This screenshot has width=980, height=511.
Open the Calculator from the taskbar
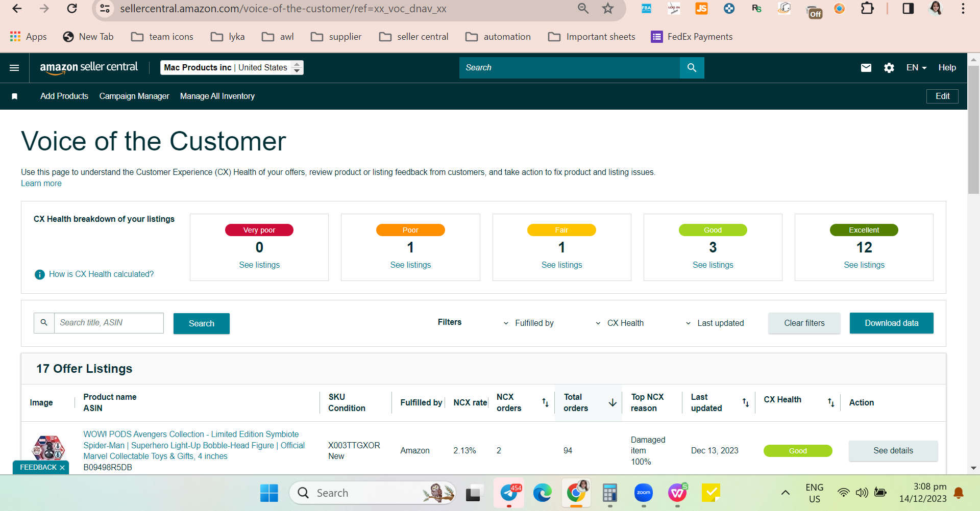click(610, 493)
